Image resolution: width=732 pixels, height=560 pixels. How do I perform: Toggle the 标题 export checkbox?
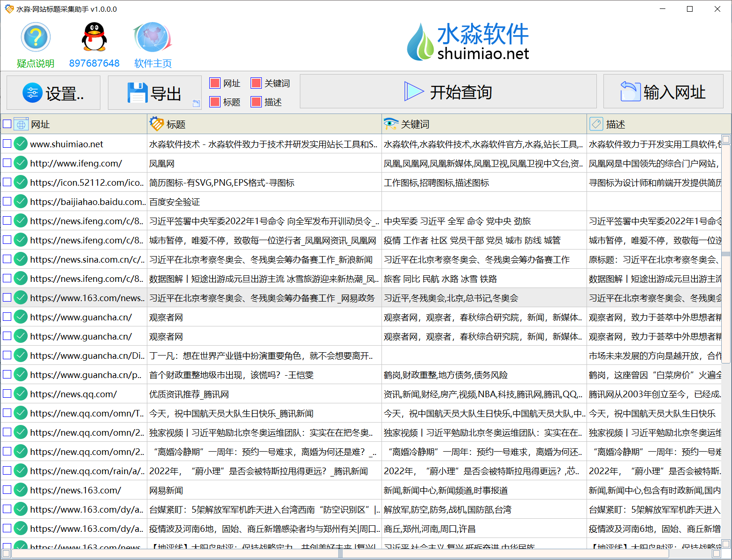click(x=215, y=102)
